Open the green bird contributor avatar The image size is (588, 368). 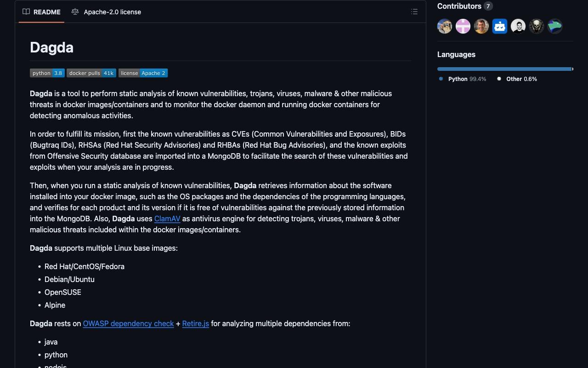click(x=555, y=26)
